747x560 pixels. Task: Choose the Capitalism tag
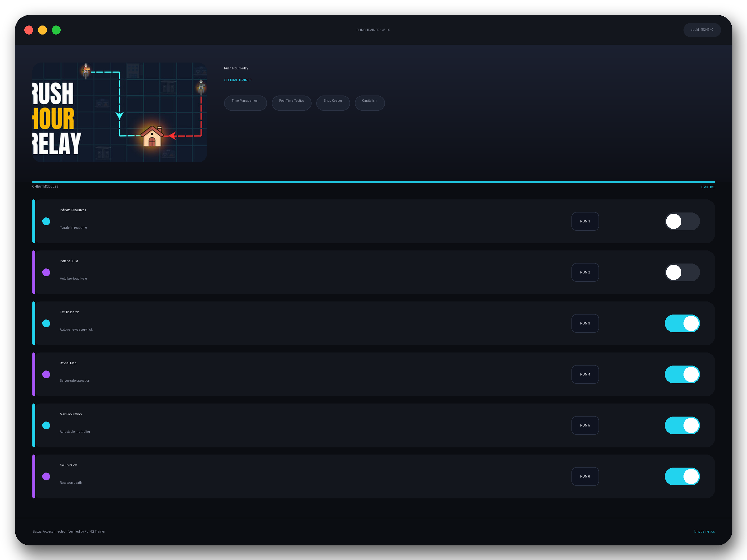(x=370, y=103)
